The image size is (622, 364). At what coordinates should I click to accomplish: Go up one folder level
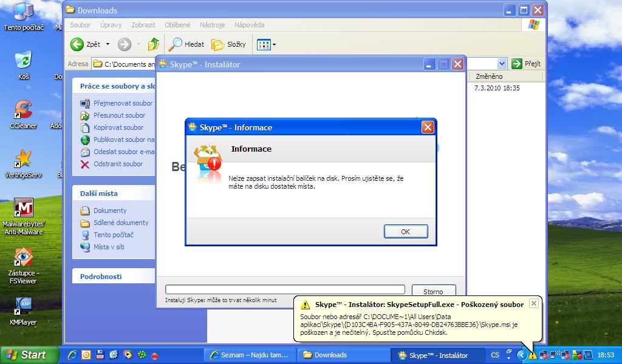(154, 44)
